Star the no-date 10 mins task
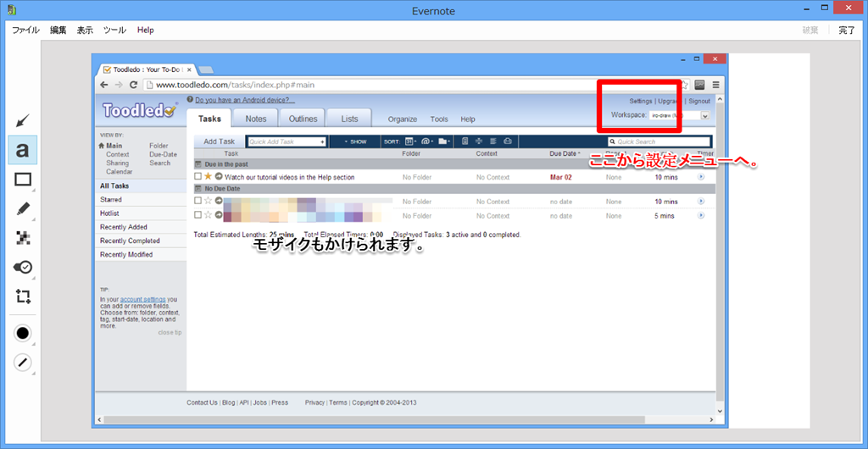 click(x=209, y=201)
